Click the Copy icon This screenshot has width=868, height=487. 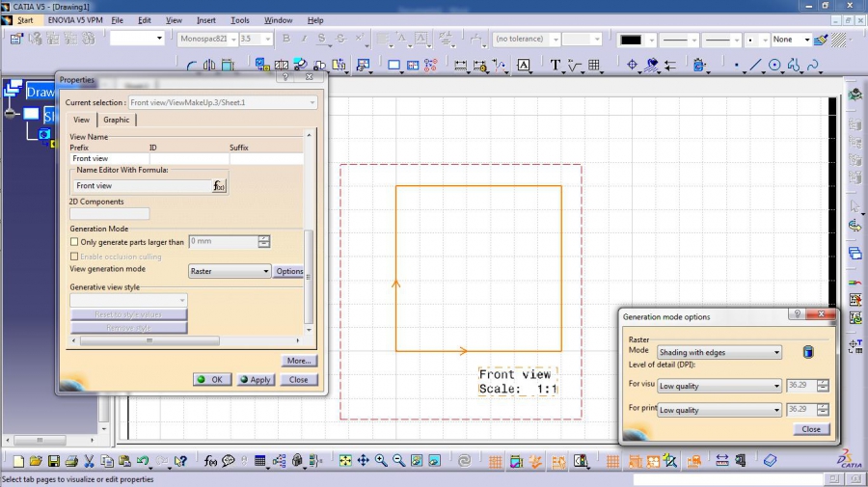[107, 461]
